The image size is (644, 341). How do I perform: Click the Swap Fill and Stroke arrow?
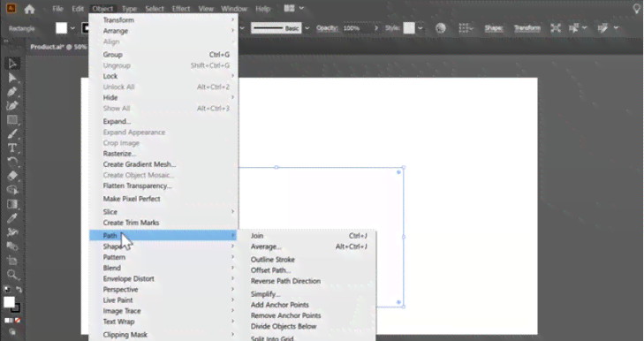point(19,289)
